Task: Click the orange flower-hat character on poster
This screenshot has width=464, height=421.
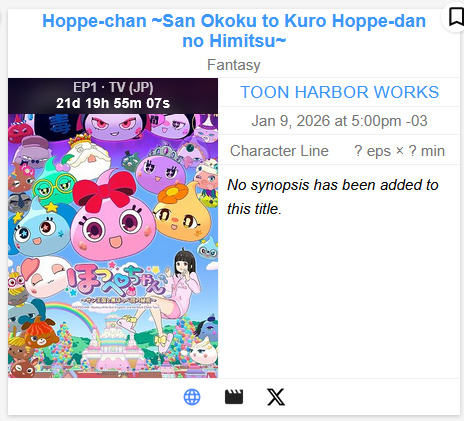Action: (x=182, y=213)
